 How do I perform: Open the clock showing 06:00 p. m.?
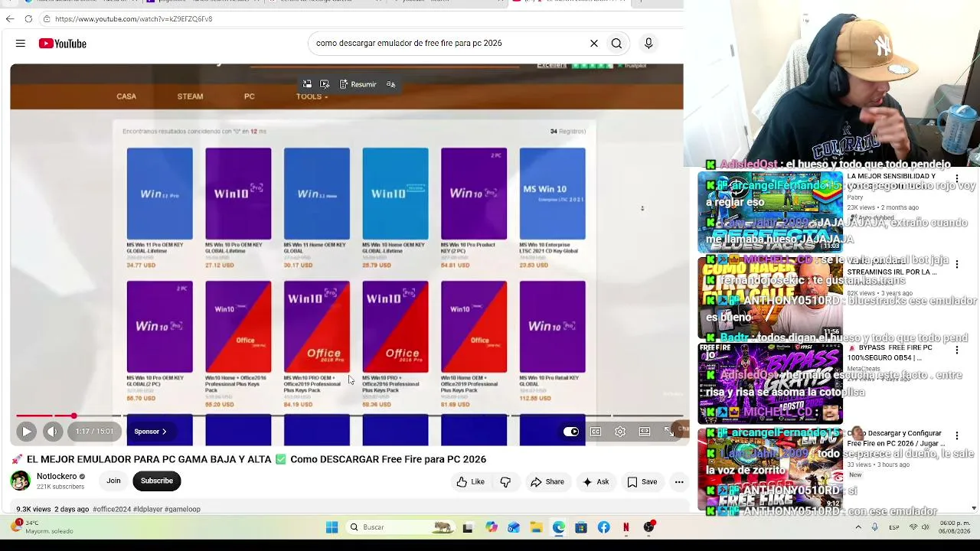955,527
